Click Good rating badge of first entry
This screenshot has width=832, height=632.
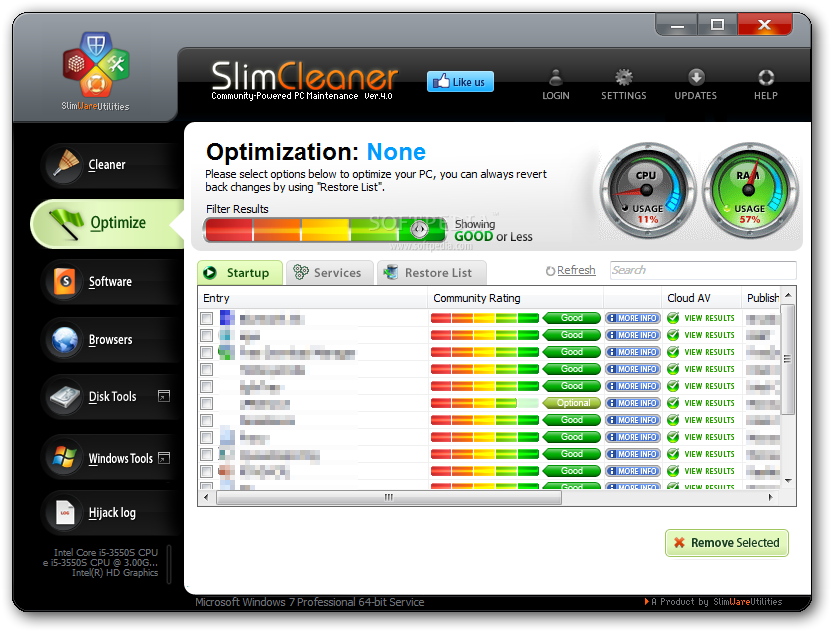(x=572, y=318)
